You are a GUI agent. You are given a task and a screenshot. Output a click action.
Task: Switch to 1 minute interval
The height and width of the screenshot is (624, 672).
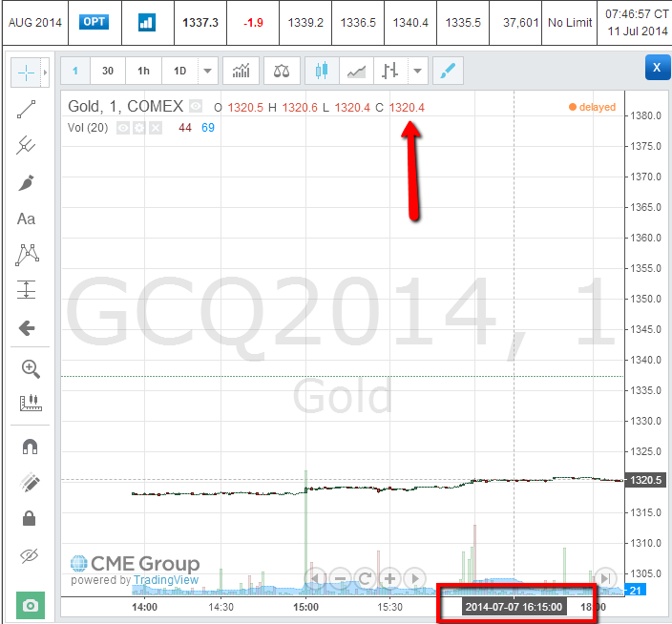[x=75, y=71]
